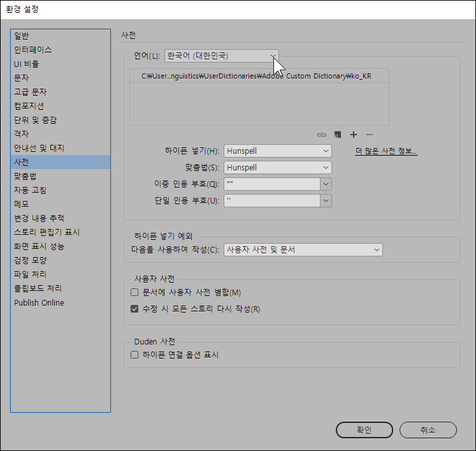Select 문자 category
Viewport: 476px width, 451px height.
pos(61,78)
